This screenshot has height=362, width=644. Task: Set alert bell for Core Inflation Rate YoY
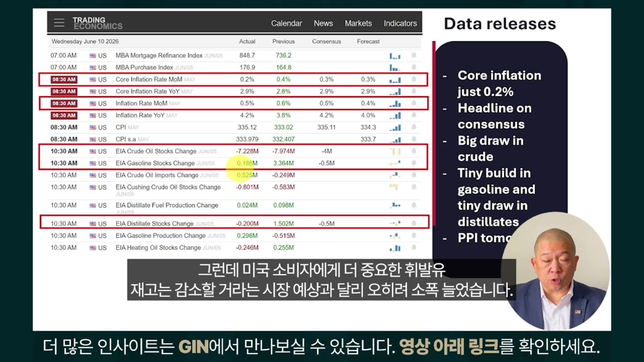(x=414, y=92)
